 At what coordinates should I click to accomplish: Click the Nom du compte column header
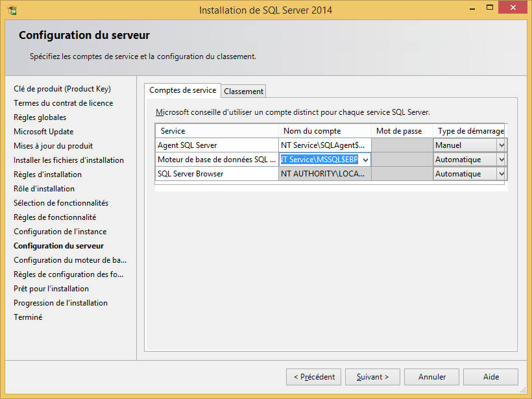coord(325,131)
